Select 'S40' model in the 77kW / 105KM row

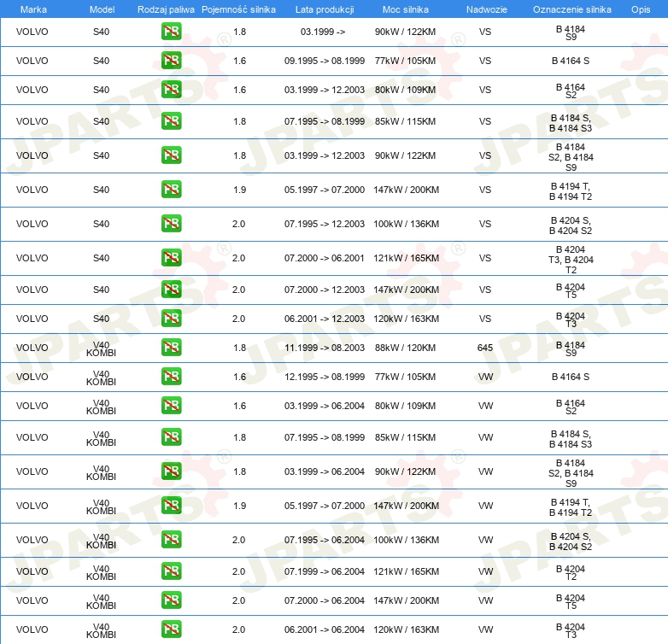[x=102, y=61]
